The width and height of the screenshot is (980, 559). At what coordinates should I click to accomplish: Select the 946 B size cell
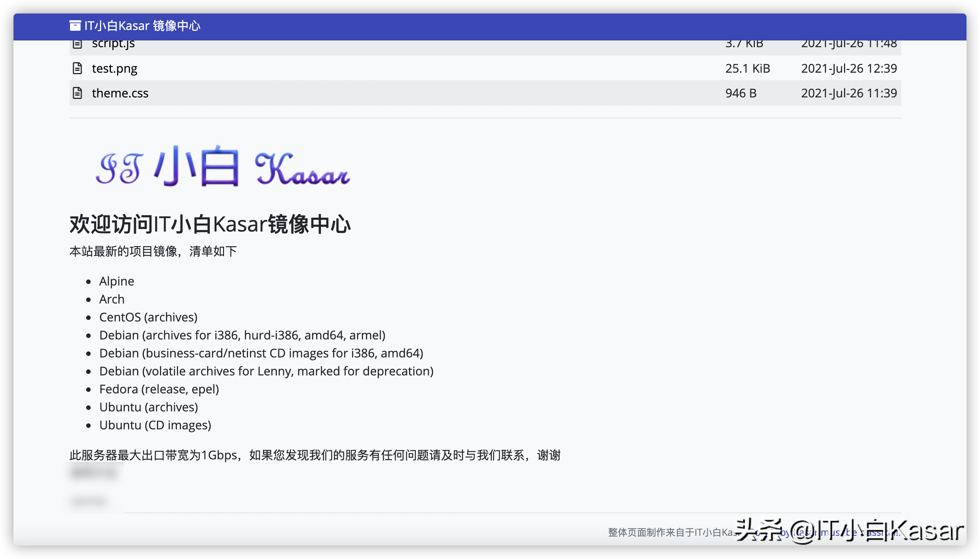(x=741, y=93)
